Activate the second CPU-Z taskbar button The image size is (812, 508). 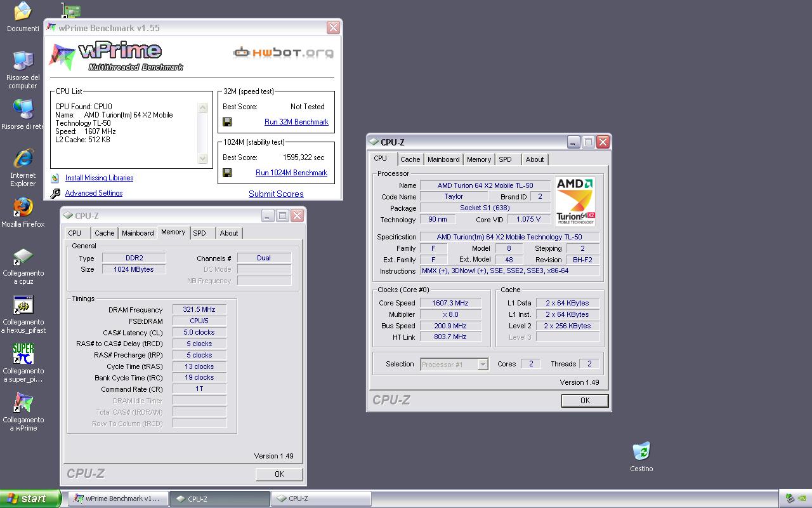(x=321, y=498)
